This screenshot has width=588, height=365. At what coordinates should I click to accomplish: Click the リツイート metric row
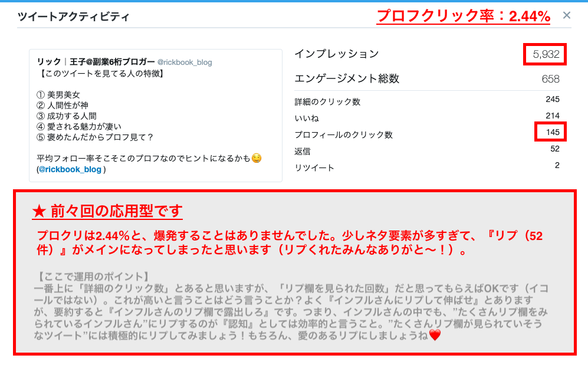427,167
